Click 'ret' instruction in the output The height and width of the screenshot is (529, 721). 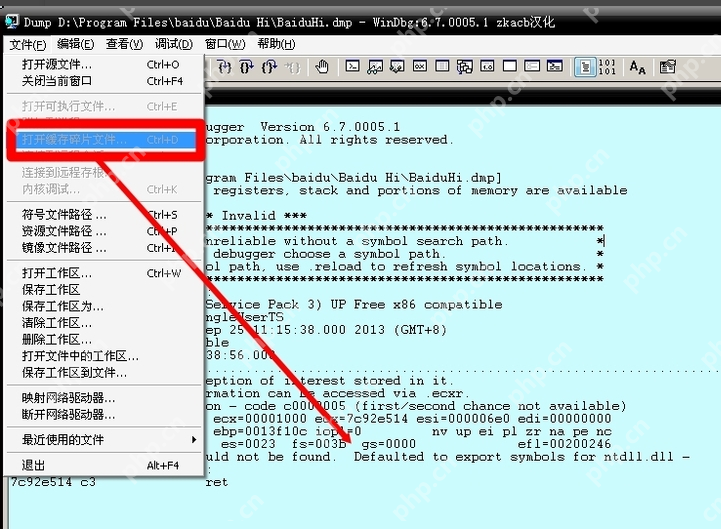coord(217,482)
